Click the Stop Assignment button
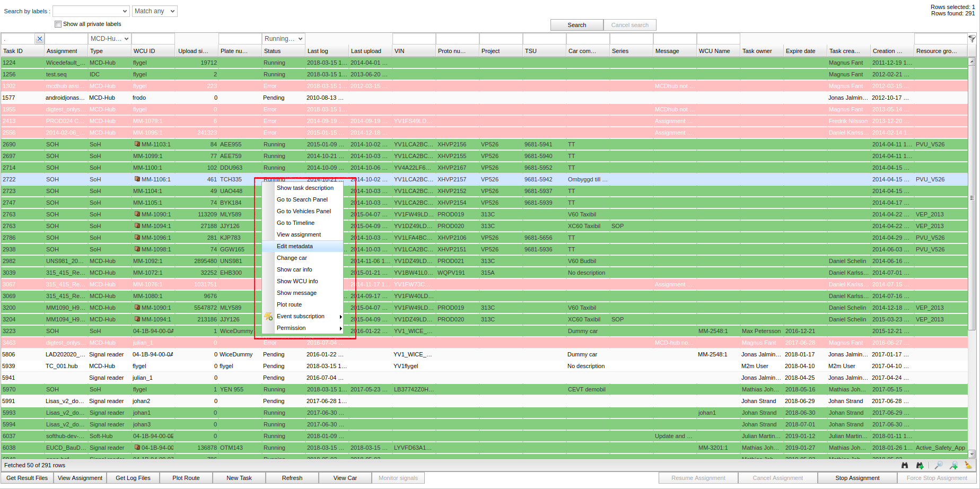The image size is (980, 489). coord(857,478)
